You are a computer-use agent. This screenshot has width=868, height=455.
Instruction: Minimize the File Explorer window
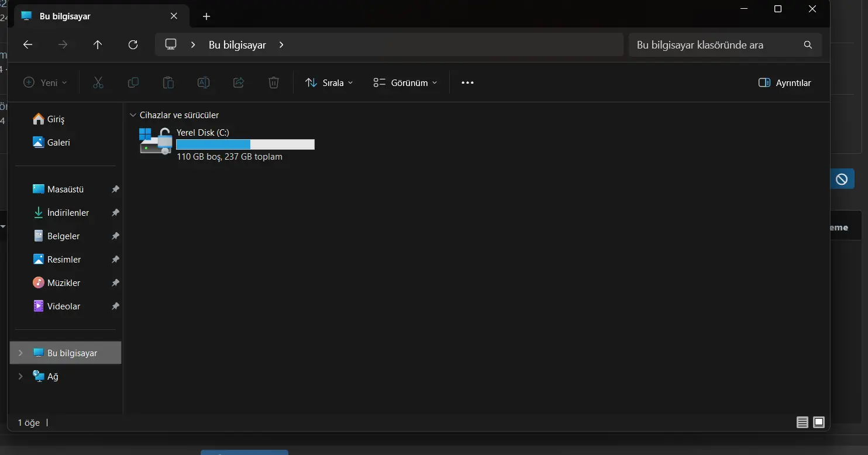point(744,9)
